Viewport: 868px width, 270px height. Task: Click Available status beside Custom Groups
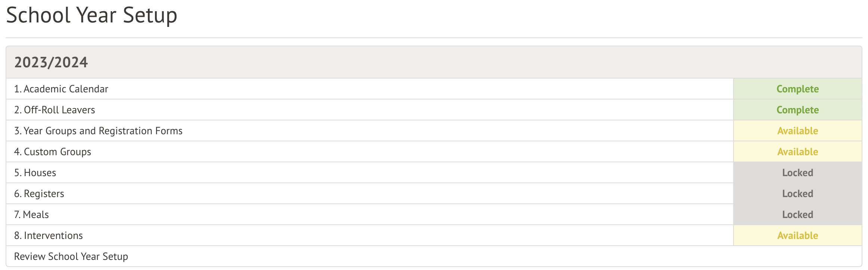[797, 152]
